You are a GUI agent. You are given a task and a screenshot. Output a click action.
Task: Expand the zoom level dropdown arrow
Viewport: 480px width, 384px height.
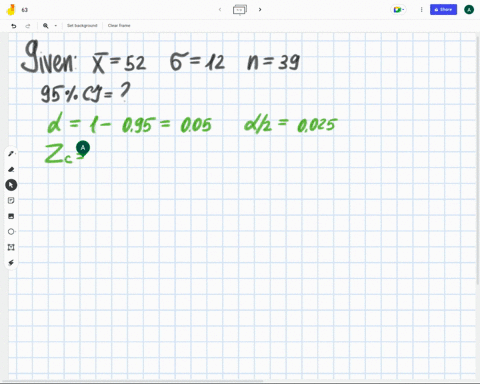tap(56, 26)
